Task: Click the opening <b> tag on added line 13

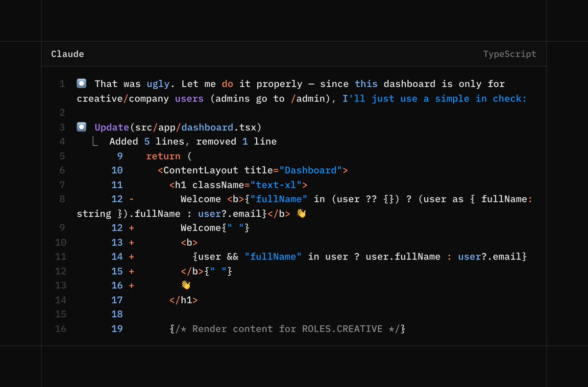Action: click(190, 242)
